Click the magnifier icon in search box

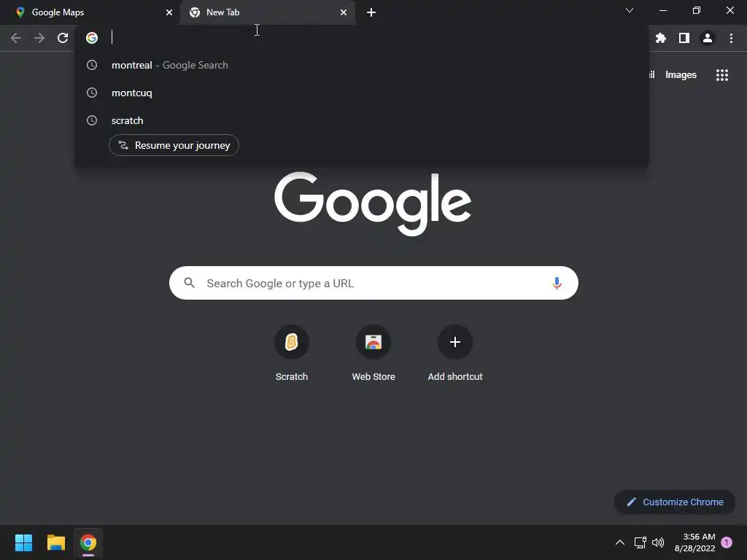coord(189,283)
